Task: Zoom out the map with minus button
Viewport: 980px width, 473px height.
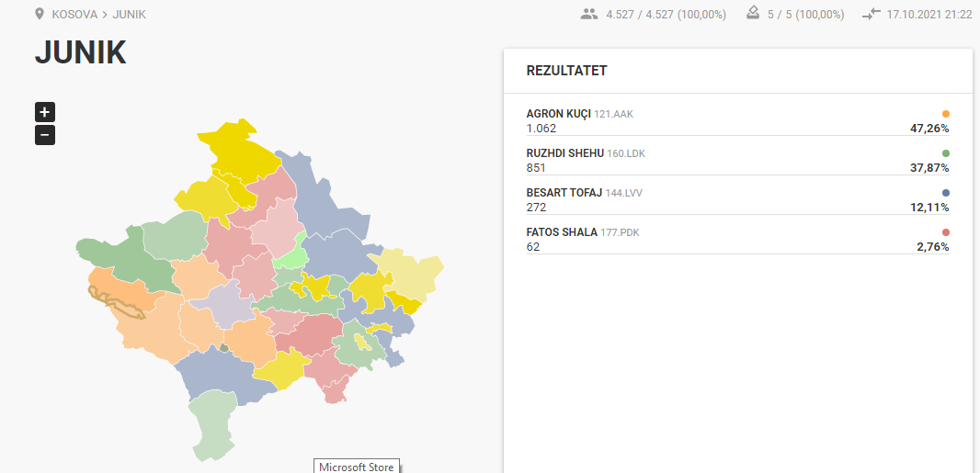Action: (45, 135)
